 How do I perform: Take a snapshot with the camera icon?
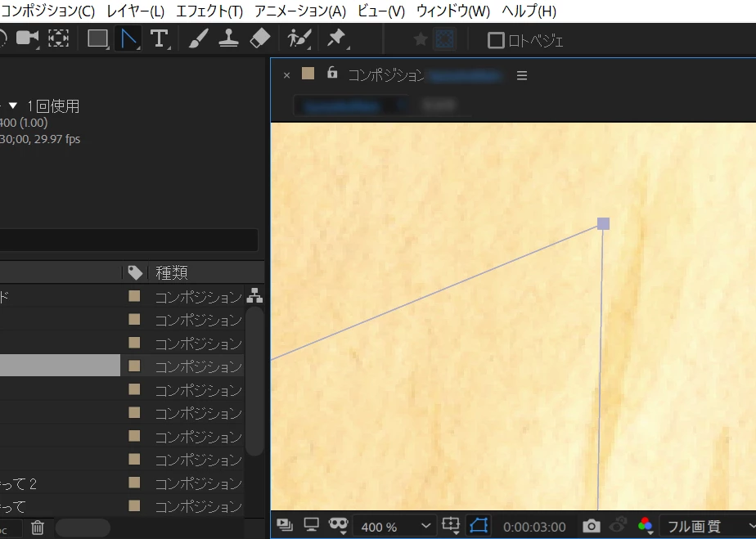tap(592, 526)
